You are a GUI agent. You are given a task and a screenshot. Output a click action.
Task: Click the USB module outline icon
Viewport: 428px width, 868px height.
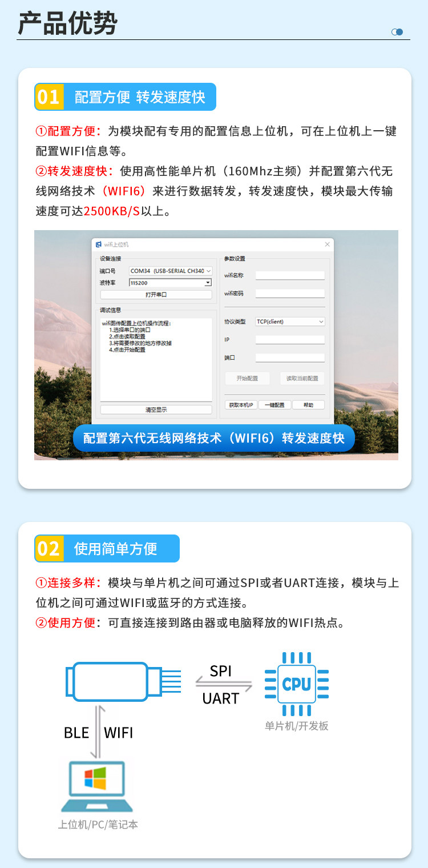point(123,681)
